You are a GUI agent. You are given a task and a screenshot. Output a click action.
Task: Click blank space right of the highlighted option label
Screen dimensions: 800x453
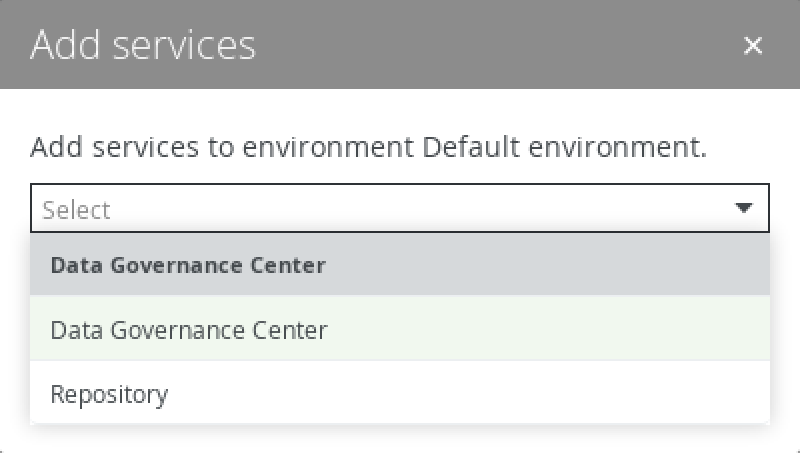coord(550,329)
